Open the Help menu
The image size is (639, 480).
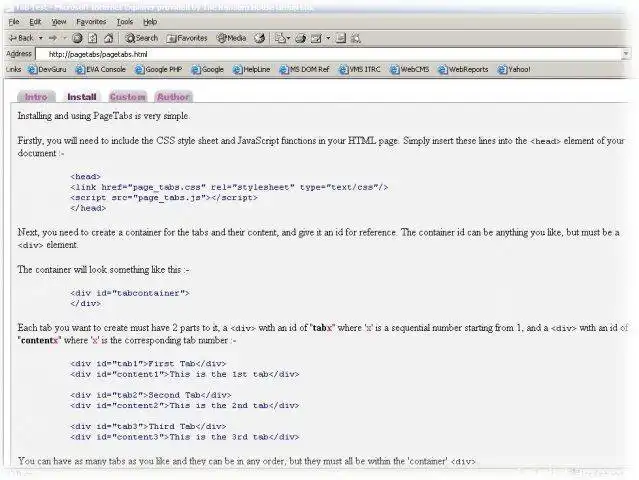tap(150, 22)
